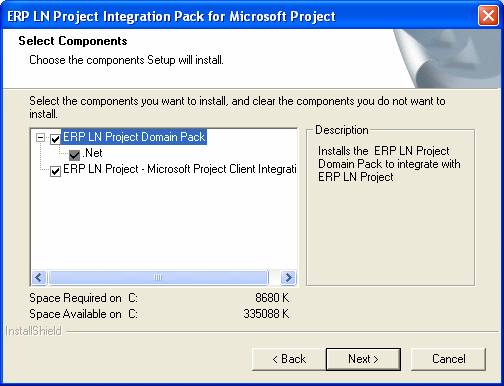Select the ERP LN Project Domain Pack label

click(x=134, y=137)
